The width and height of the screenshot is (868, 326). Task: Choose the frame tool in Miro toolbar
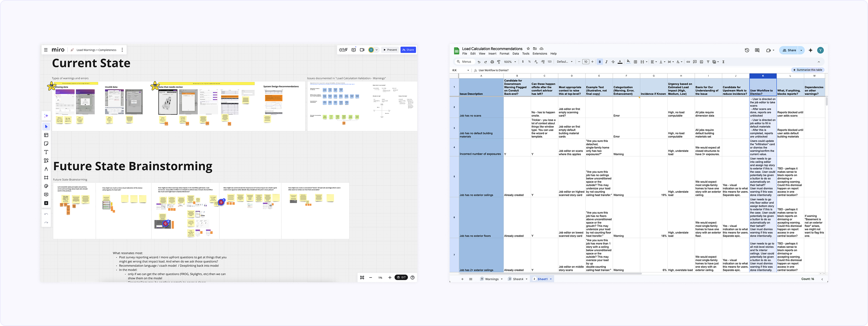46,178
